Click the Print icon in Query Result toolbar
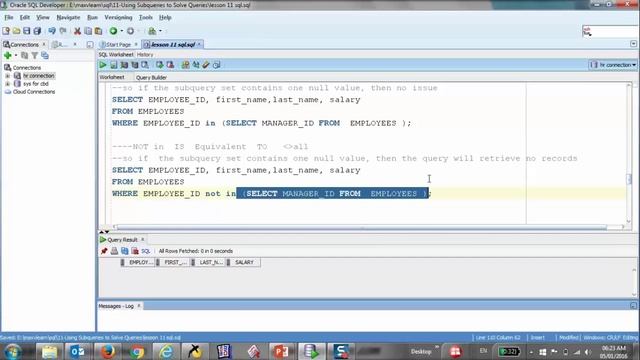The width and height of the screenshot is (640, 360). pos(114,251)
